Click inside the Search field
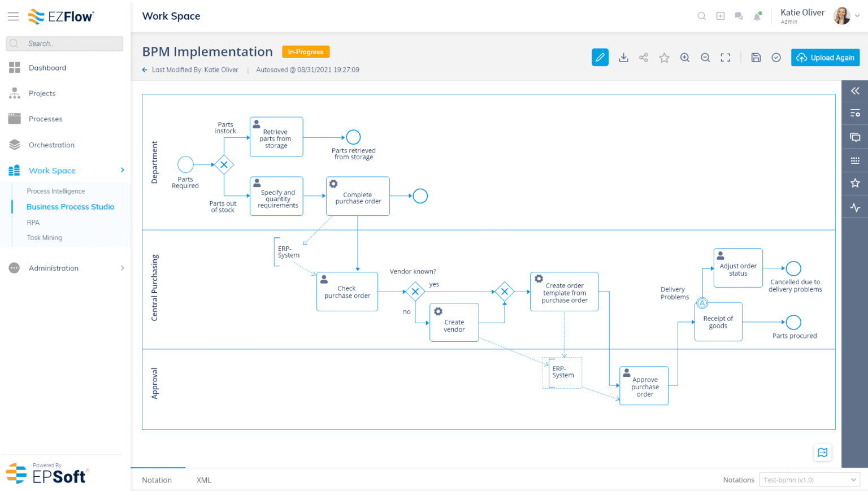This screenshot has height=491, width=868. [x=64, y=44]
